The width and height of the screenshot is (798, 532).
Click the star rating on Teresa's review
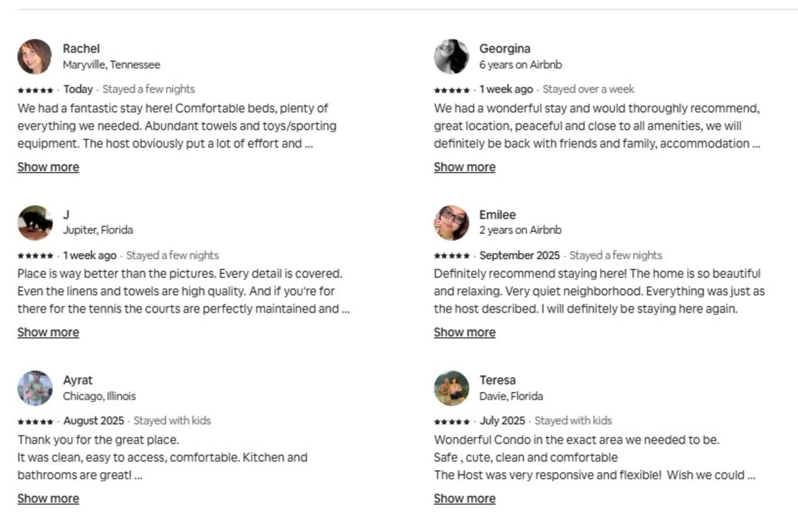(452, 422)
